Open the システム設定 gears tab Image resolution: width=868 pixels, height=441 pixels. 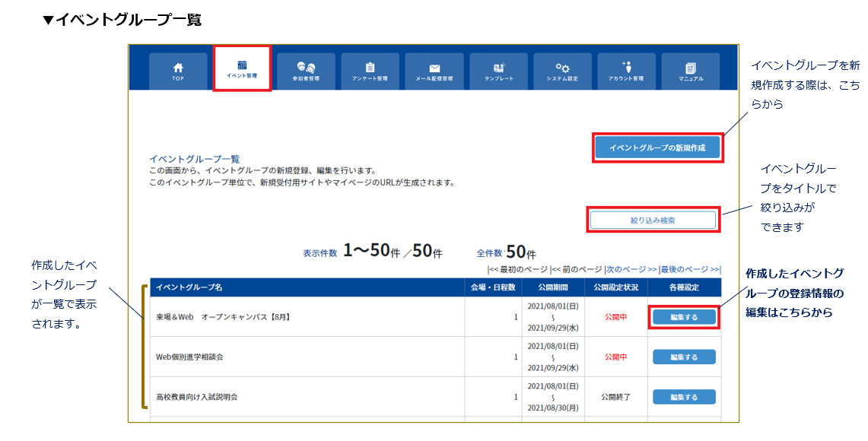[562, 71]
